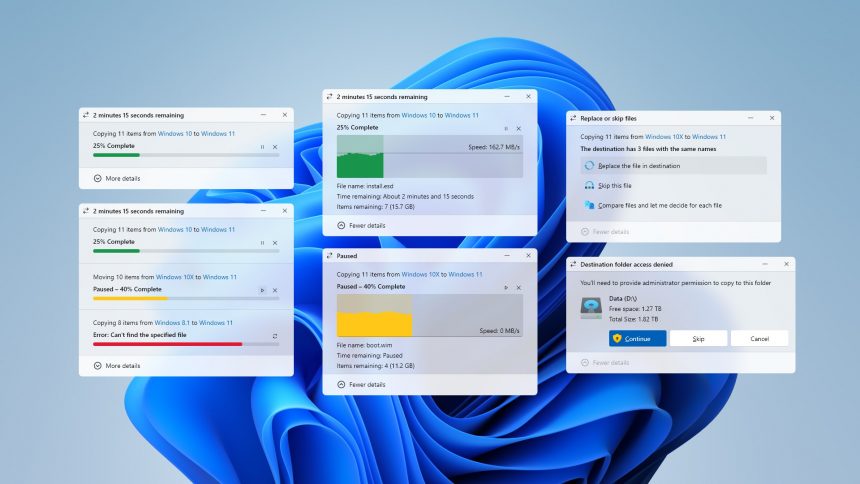
Task: Click title bar icon of Replace or skip files
Action: click(573, 119)
